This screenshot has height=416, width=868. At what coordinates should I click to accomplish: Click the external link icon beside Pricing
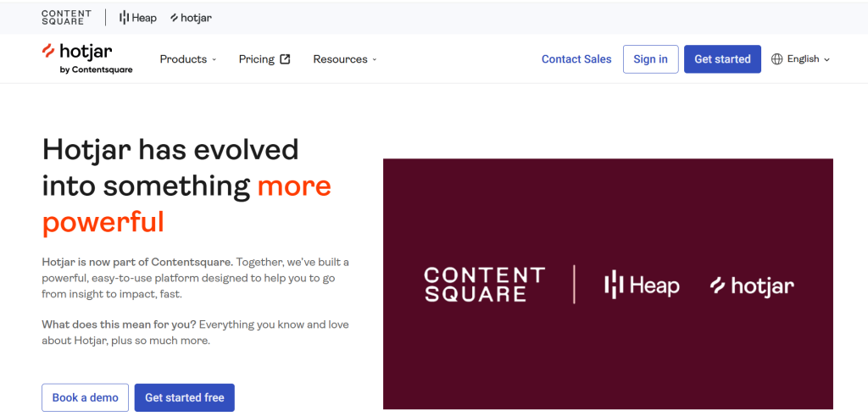pos(285,59)
